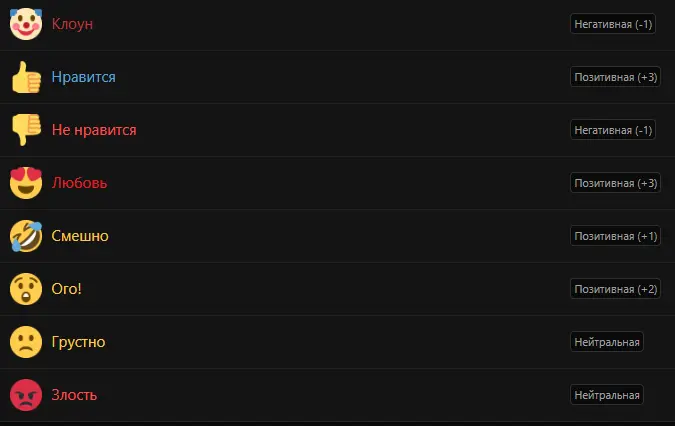Select the sad face emoji icon
The image size is (675, 426).
(25, 342)
